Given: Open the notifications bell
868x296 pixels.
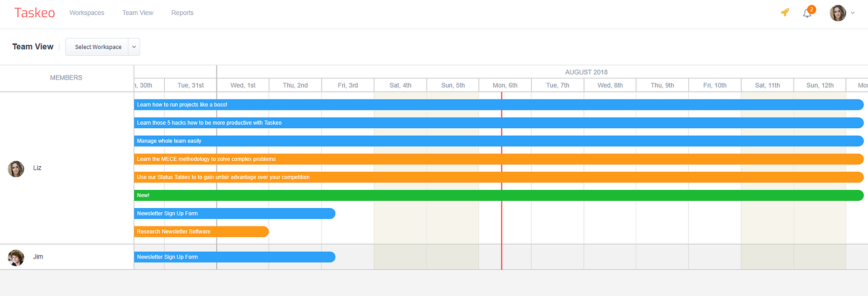Looking at the screenshot, I should 807,13.
